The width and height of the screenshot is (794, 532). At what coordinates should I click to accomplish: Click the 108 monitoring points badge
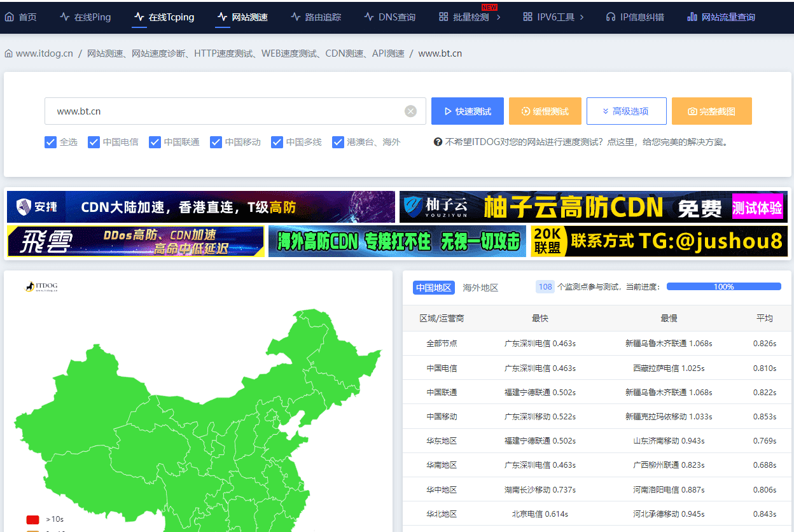(x=545, y=287)
